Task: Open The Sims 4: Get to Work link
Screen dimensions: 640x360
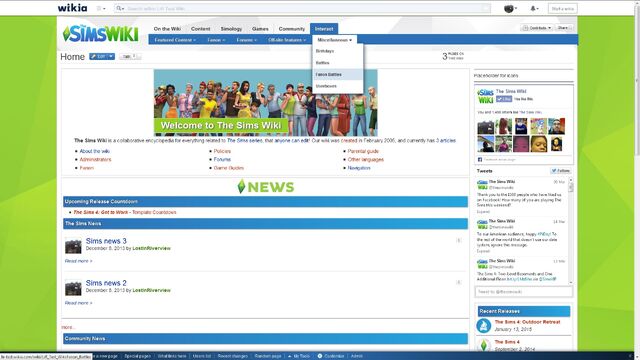Action: 102,212
